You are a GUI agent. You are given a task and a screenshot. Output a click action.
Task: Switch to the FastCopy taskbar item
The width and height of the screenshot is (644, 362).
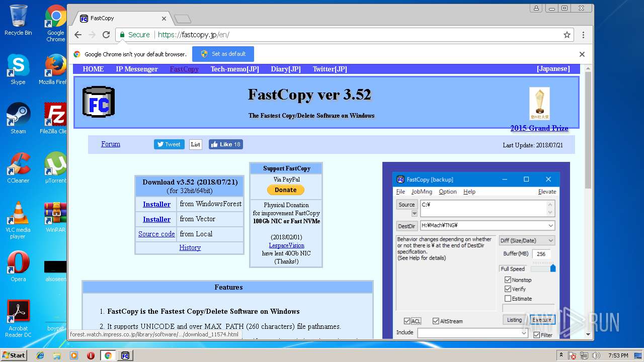(x=125, y=355)
